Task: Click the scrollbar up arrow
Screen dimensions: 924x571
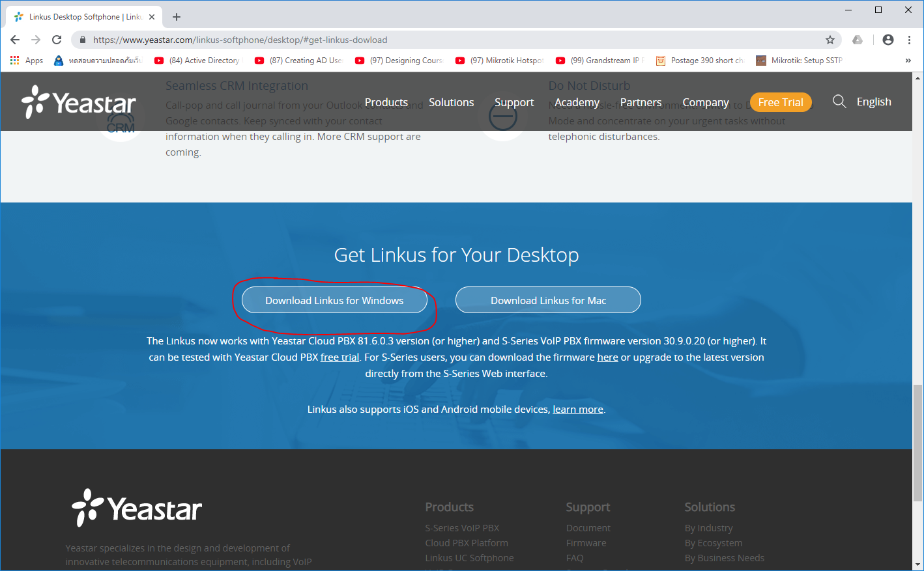Action: pos(918,78)
